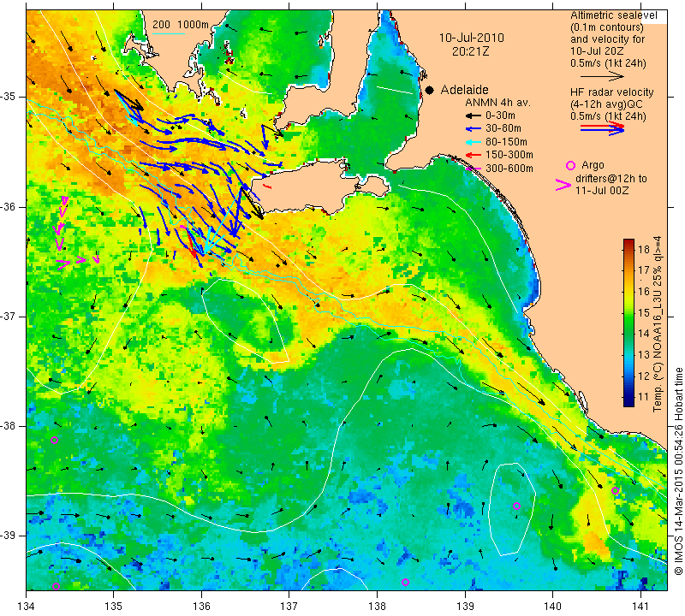Viewport: 685px width, 616px height.
Task: Click the black altimetric velocity scale arrow
Action: (602, 76)
